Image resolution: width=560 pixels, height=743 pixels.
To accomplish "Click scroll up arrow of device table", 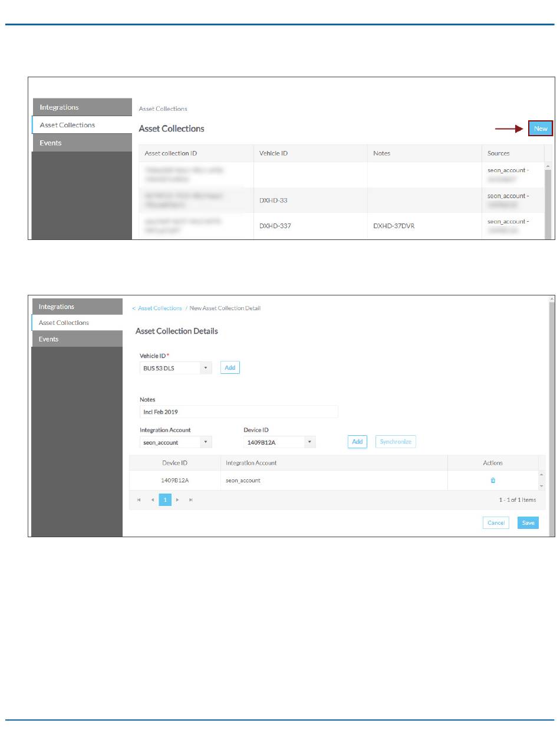I will click(542, 475).
